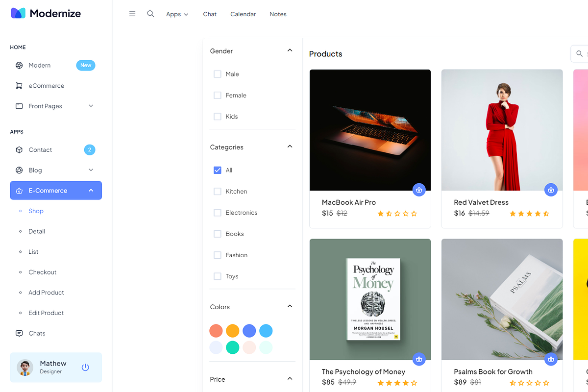The image size is (588, 392).
Task: Collapse the Gender filter section
Action: click(290, 50)
